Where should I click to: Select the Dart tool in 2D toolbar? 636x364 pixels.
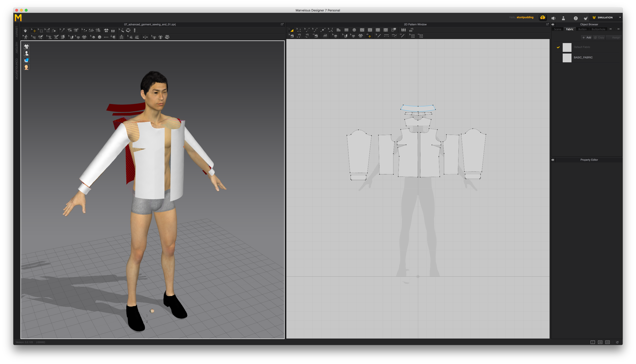tap(386, 30)
